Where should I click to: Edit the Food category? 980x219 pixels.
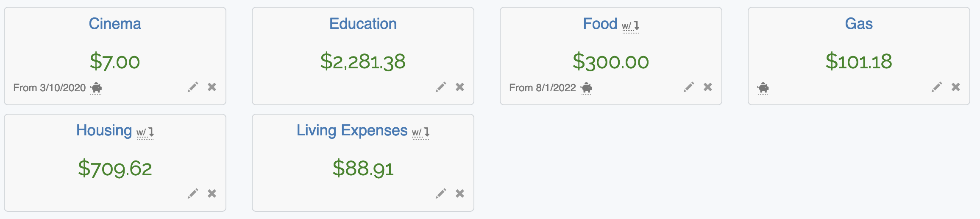click(689, 87)
